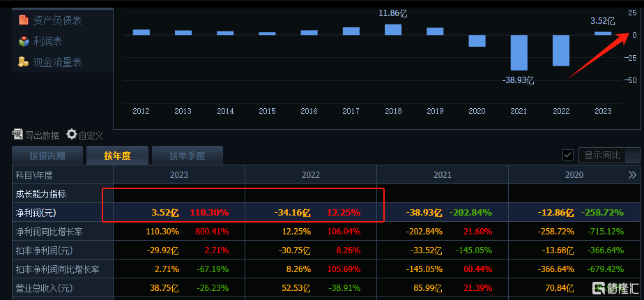Click the 利润表 income statement icon
This screenshot has width=644, height=300.
click(23, 41)
